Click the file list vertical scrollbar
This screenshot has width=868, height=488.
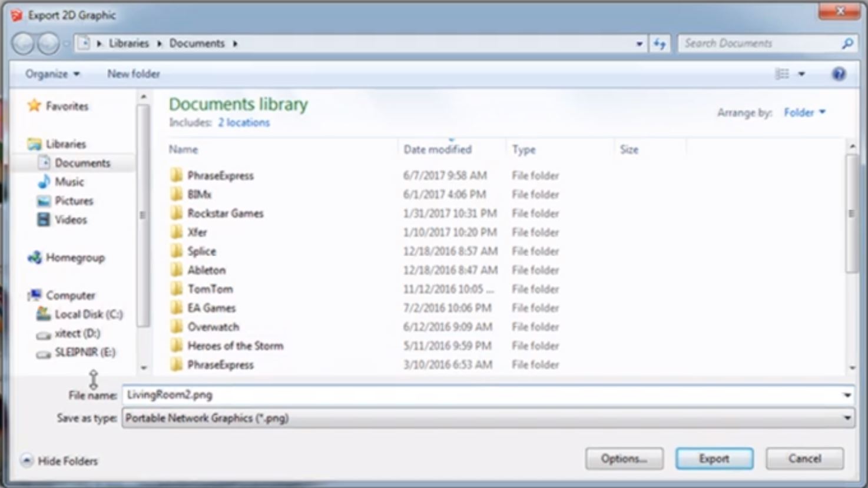point(852,214)
